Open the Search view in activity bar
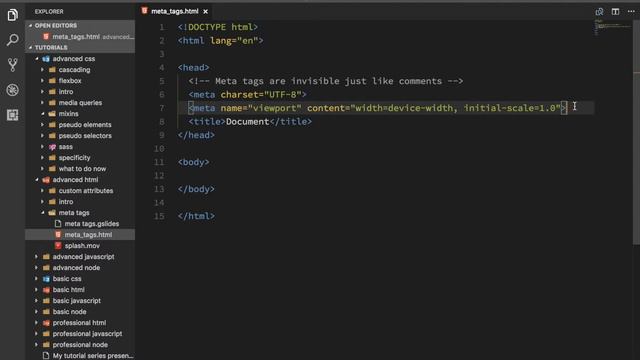The image size is (640, 360). [12, 40]
